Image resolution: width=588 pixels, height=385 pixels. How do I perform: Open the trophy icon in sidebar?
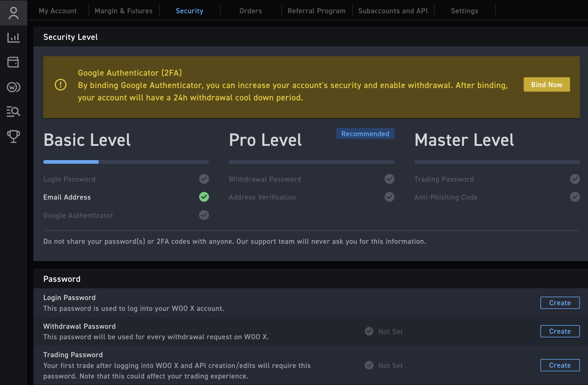coord(13,136)
